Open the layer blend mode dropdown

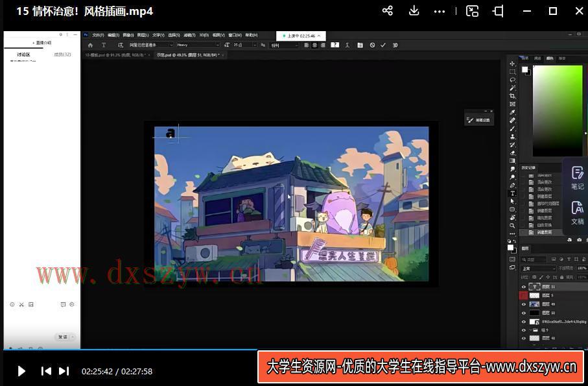[x=538, y=269]
